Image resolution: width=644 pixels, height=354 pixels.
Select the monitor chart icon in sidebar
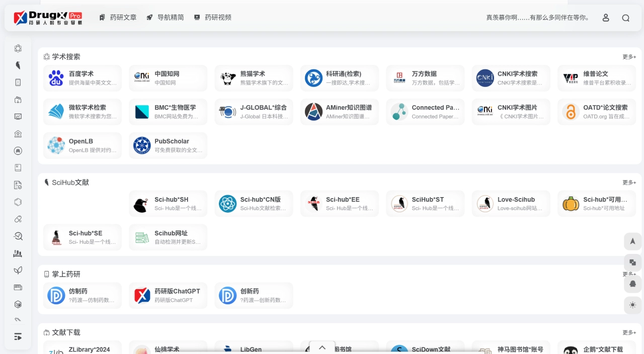pos(18,117)
